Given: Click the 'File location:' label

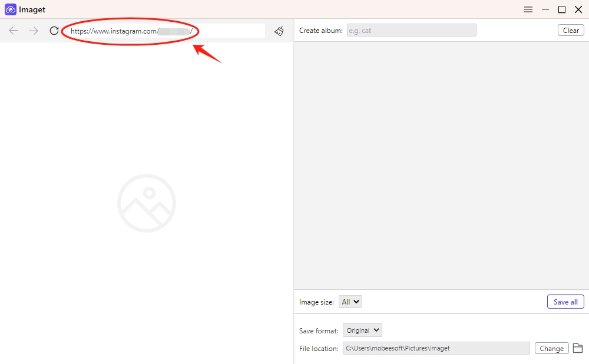Looking at the screenshot, I should pyautogui.click(x=319, y=349).
